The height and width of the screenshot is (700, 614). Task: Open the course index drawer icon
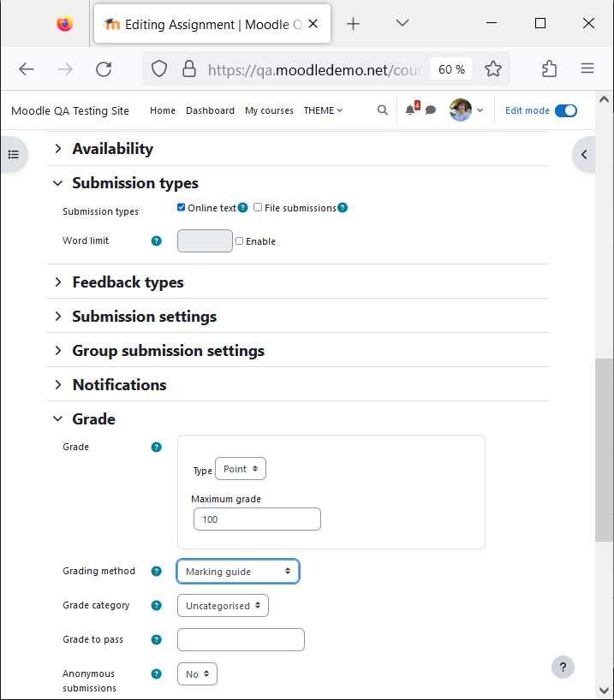click(x=14, y=155)
